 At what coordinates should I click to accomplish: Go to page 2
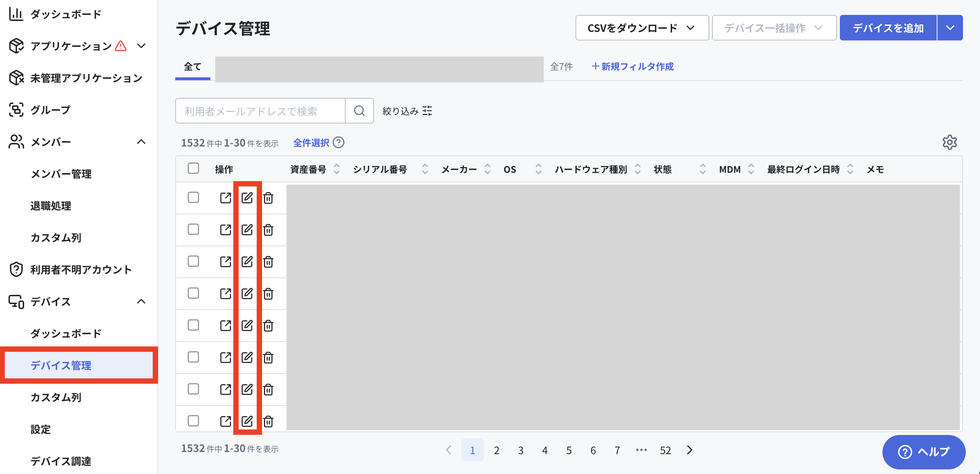496,450
